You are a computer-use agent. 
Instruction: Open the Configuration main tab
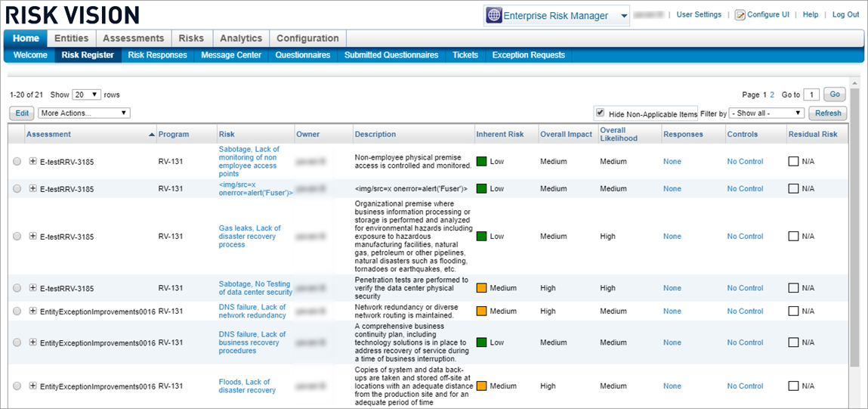pyautogui.click(x=307, y=39)
